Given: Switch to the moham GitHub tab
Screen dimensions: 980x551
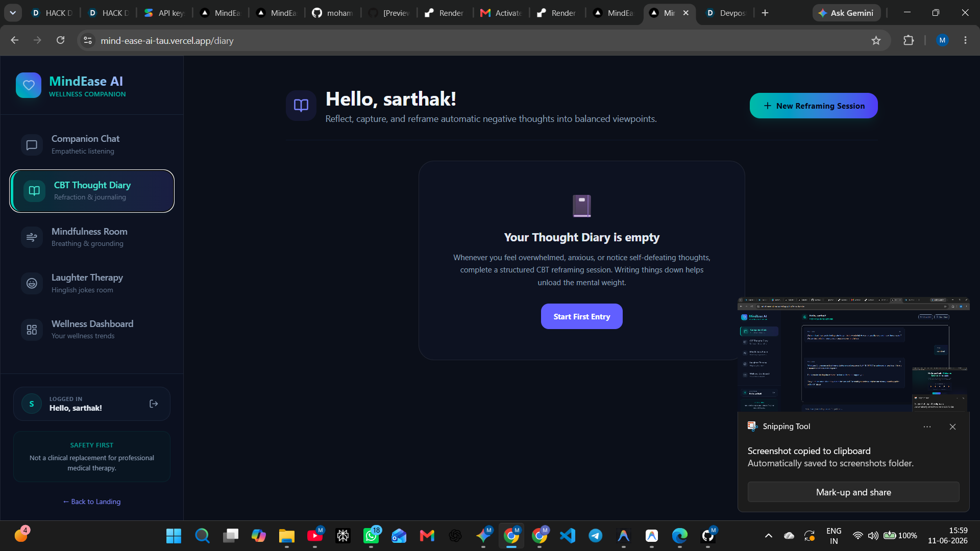Looking at the screenshot, I should (333, 13).
